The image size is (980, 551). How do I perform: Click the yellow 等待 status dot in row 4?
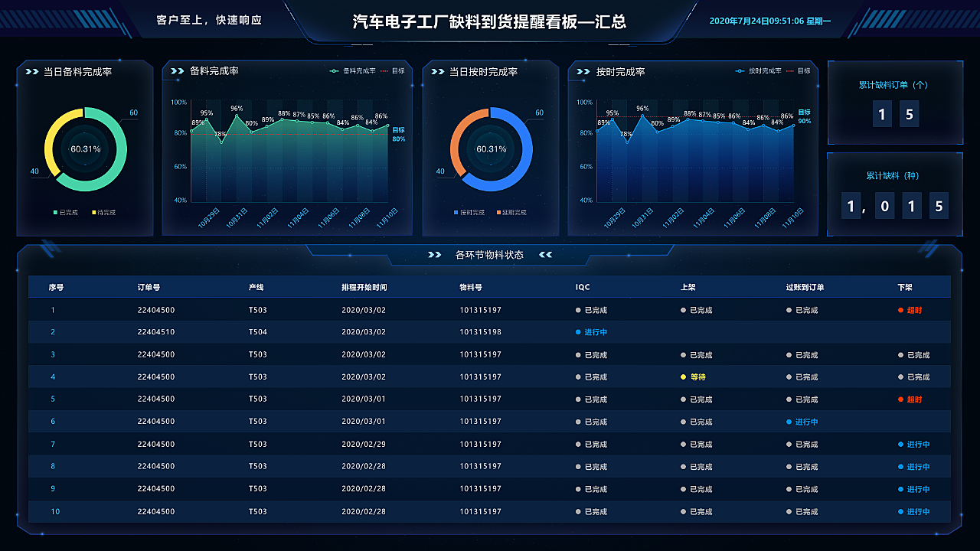683,377
